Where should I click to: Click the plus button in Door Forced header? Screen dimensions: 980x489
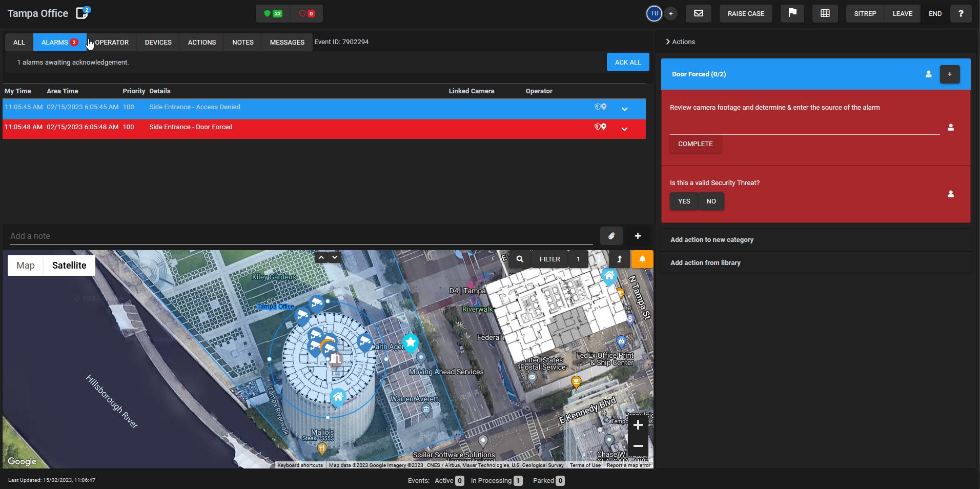pyautogui.click(x=950, y=74)
